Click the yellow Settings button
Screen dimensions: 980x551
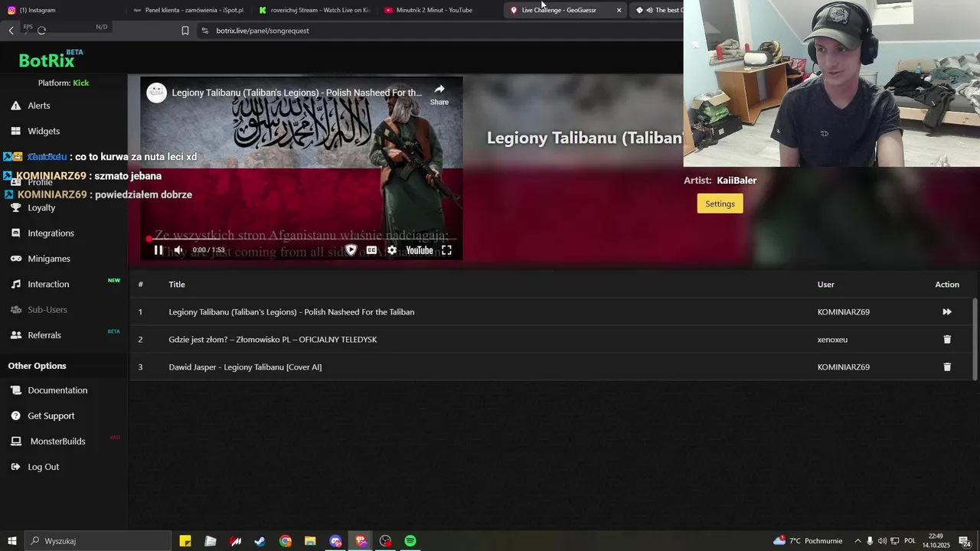coord(720,204)
